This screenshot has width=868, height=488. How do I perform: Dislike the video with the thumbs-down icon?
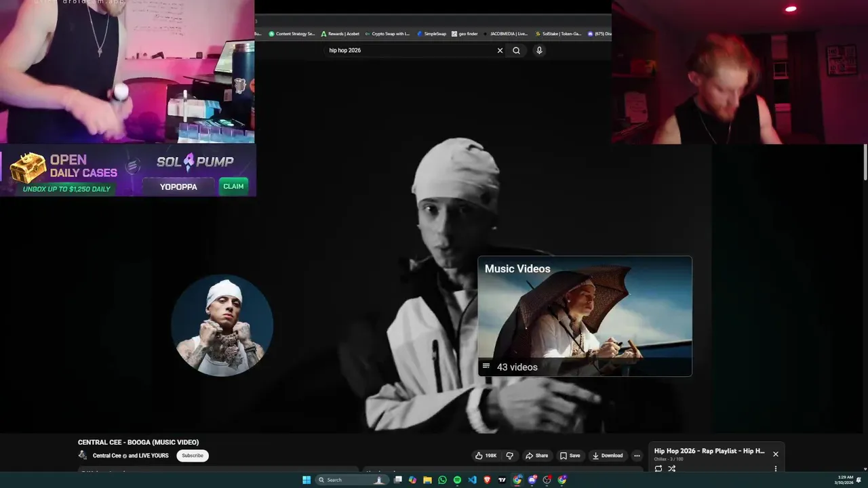coord(509,455)
